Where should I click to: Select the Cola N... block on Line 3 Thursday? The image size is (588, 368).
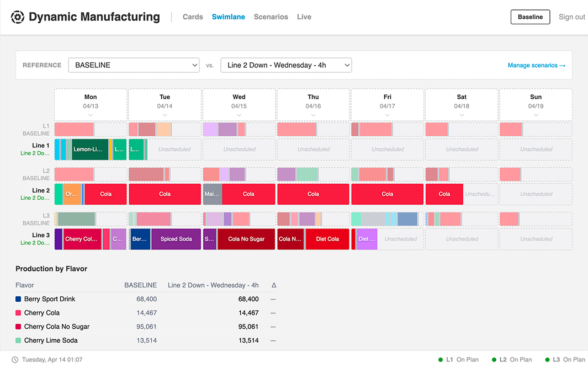pos(290,239)
